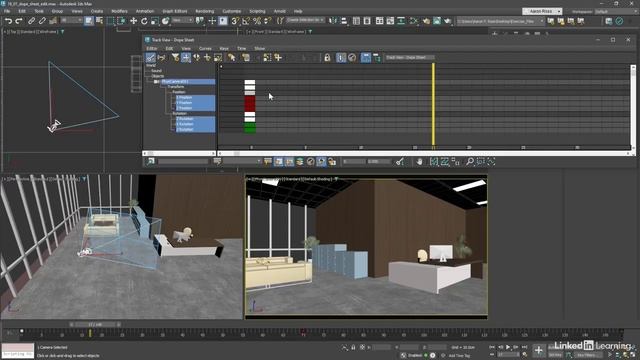Toggle Spinner Snap in main toolbar

(267, 21)
